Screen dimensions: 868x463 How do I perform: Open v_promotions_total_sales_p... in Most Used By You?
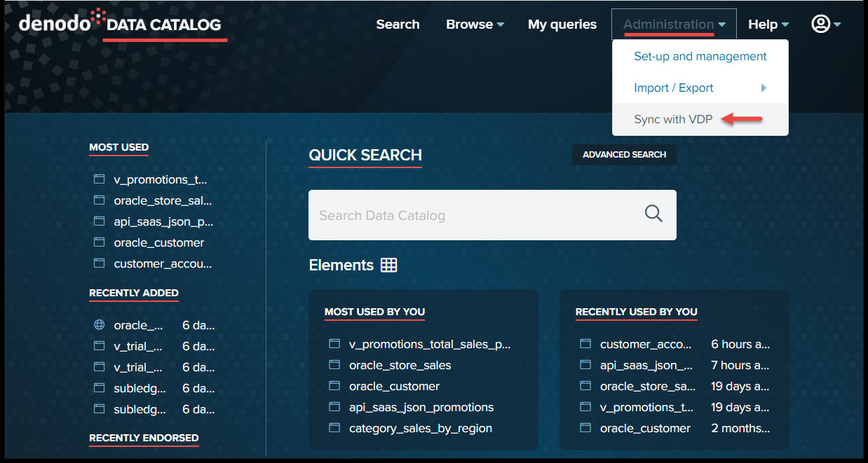tap(430, 344)
